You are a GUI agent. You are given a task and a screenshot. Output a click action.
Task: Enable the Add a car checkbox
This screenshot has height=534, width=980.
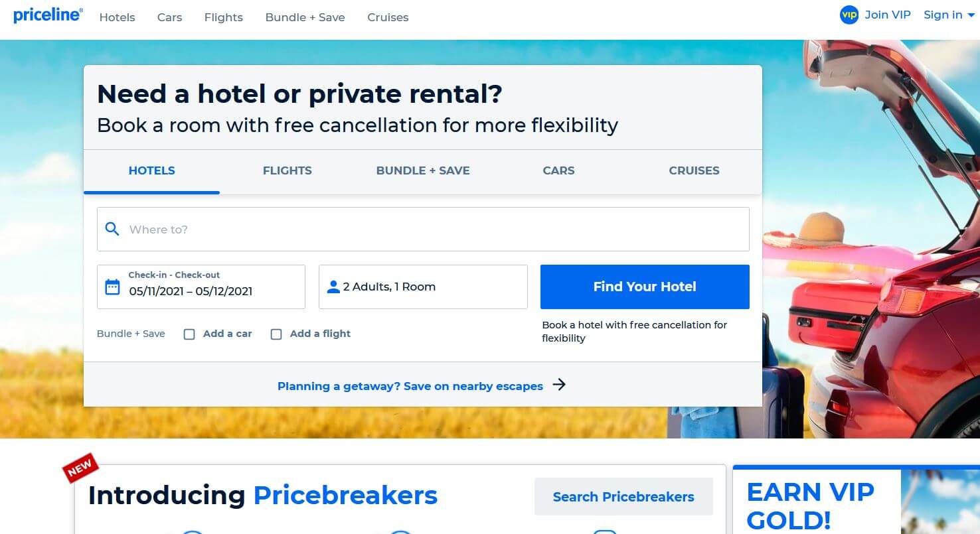(189, 334)
